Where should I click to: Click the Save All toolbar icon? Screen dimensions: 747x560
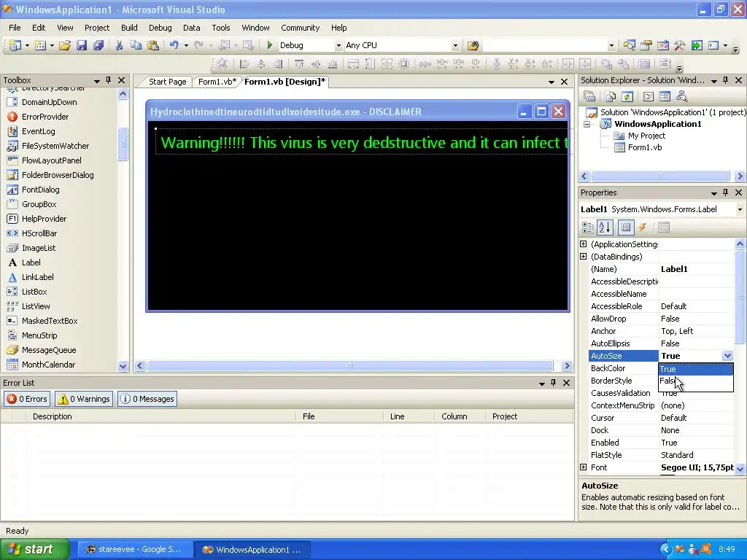pyautogui.click(x=98, y=45)
